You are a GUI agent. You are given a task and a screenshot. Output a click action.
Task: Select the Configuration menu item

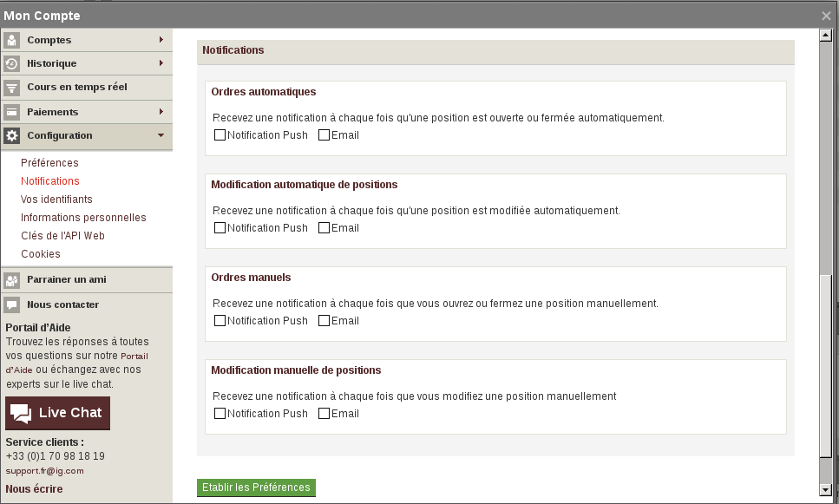click(87, 136)
